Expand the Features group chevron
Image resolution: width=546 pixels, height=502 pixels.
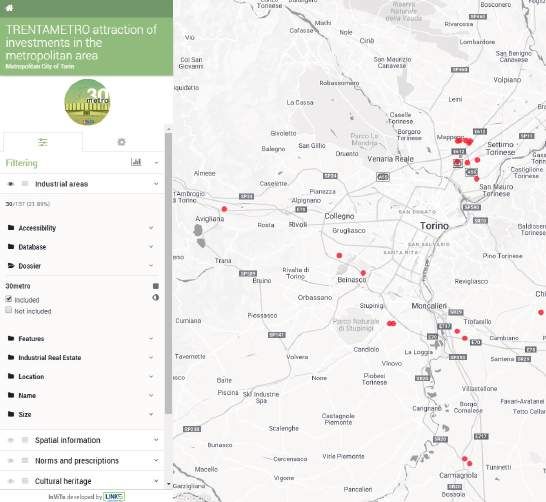[x=151, y=338]
